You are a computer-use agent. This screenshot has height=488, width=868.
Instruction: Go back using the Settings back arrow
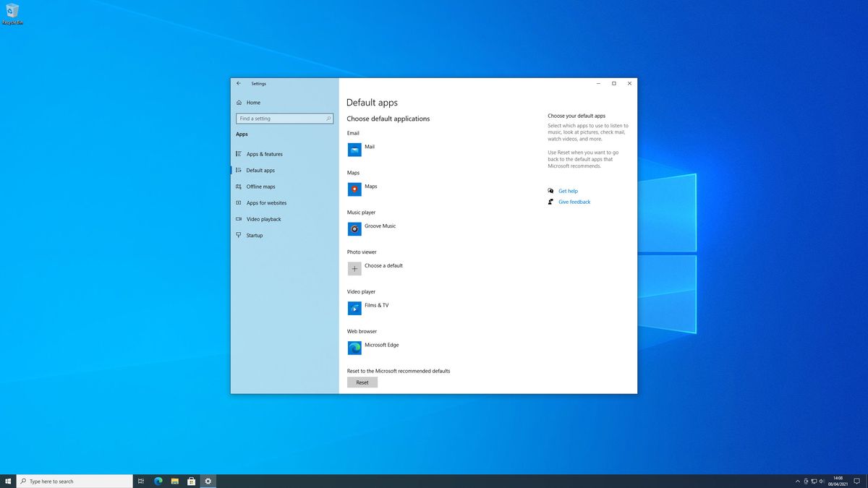pos(239,84)
